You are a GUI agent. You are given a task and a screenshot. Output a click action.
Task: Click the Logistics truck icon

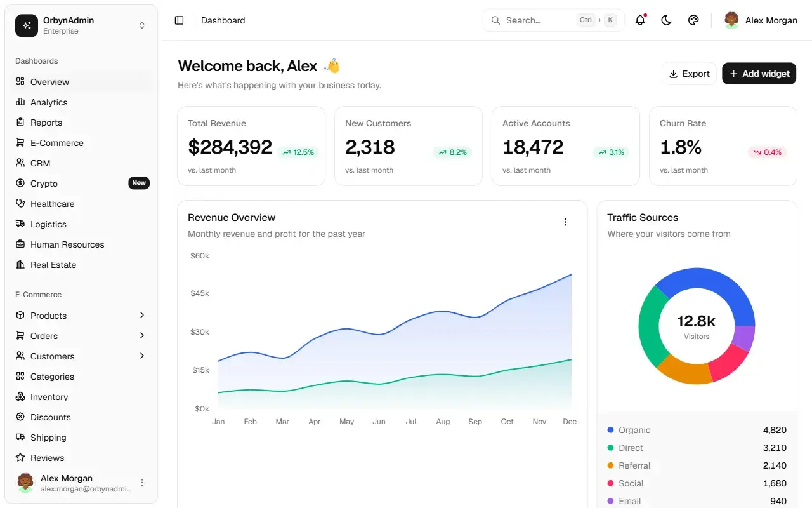[20, 224]
